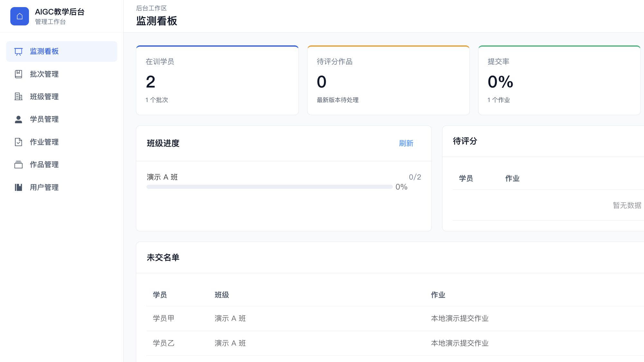
Task: Click 本地演示提交作业 in the 学员乙 row
Action: point(459,343)
